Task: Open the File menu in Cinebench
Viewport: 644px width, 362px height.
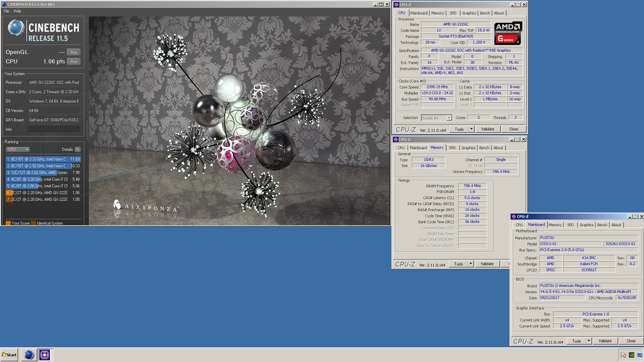Action: (x=6, y=11)
